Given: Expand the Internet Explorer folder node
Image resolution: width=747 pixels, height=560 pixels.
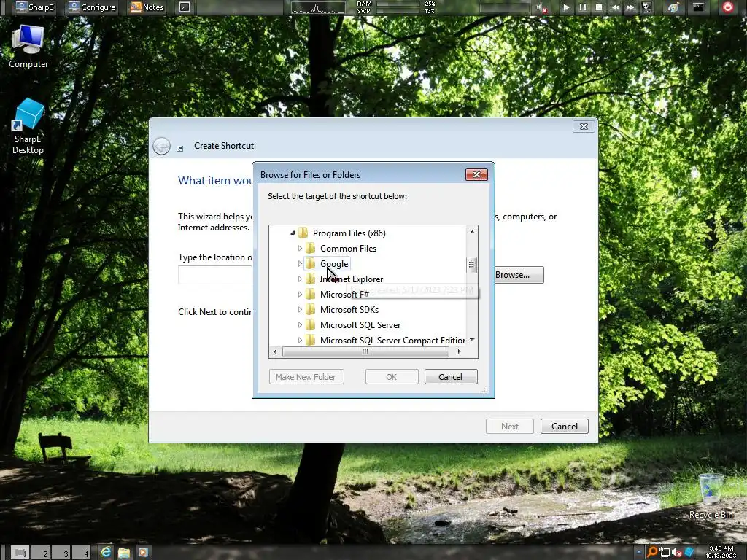Looking at the screenshot, I should click(x=300, y=279).
